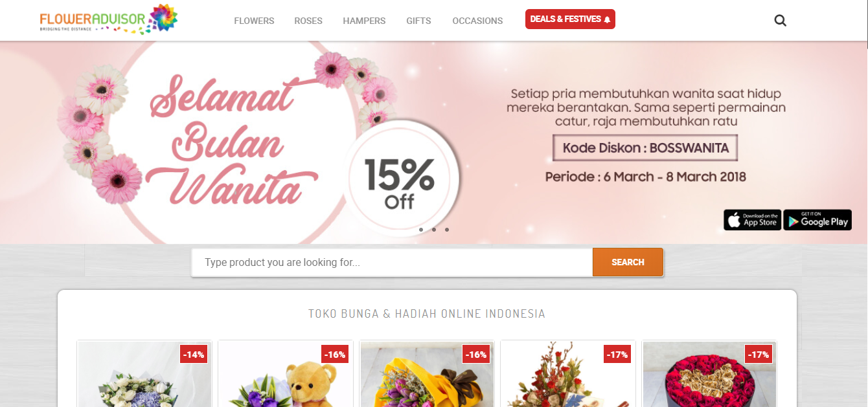Open the GIFTS menu item
The width and height of the screenshot is (868, 407).
click(x=418, y=21)
